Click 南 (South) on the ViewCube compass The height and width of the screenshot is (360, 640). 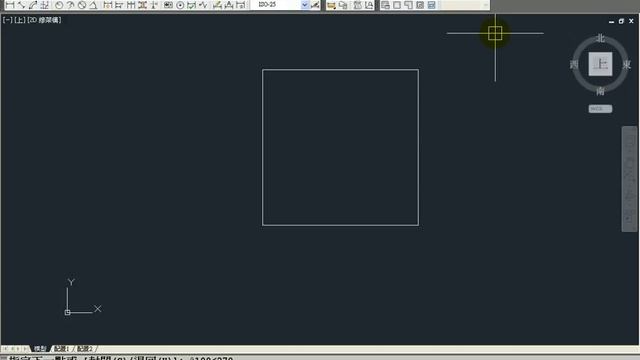600,91
